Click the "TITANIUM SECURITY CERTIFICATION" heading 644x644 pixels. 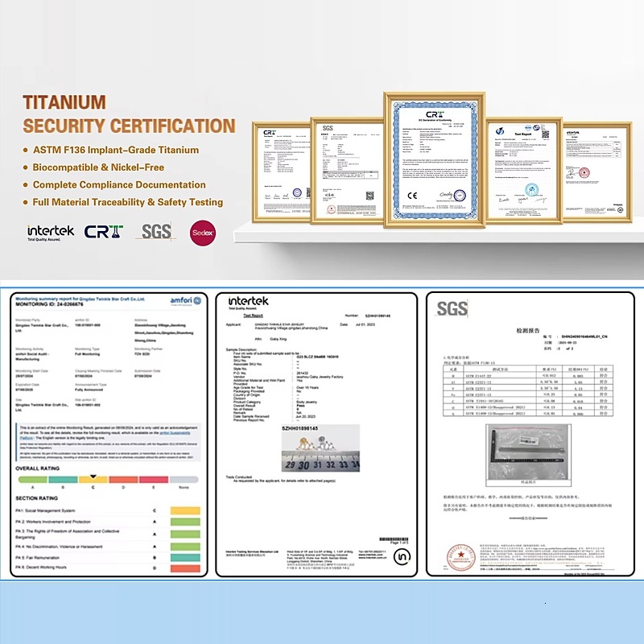(x=129, y=114)
